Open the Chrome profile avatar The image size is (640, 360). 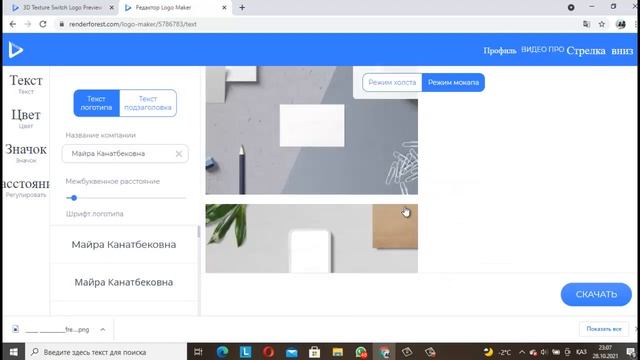pyautogui.click(x=621, y=24)
